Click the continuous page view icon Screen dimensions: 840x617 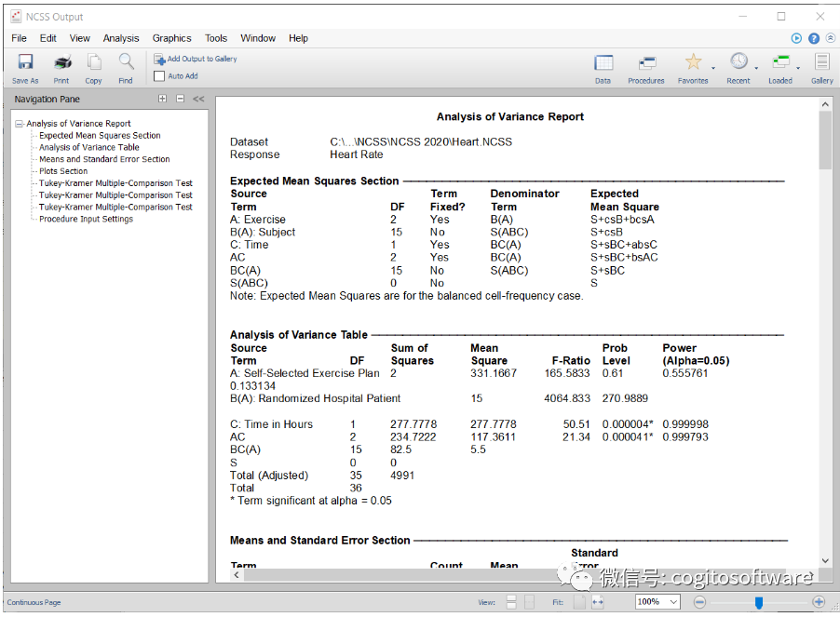pyautogui.click(x=511, y=602)
